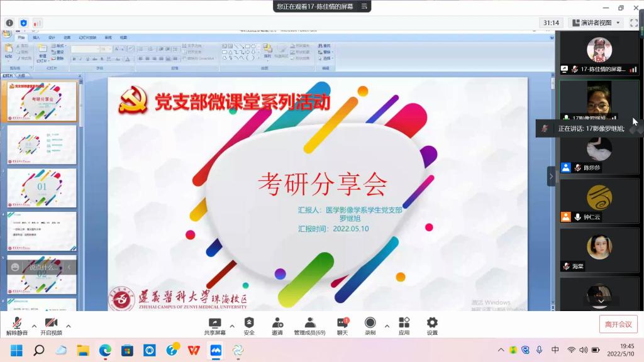Open File Explorer from the taskbar

[83, 350]
